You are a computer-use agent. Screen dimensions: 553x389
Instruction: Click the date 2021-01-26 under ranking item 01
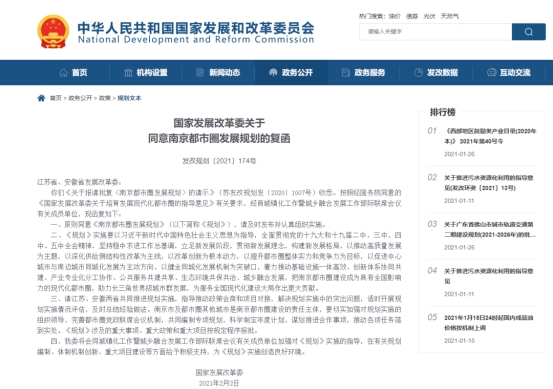pyautogui.click(x=459, y=154)
